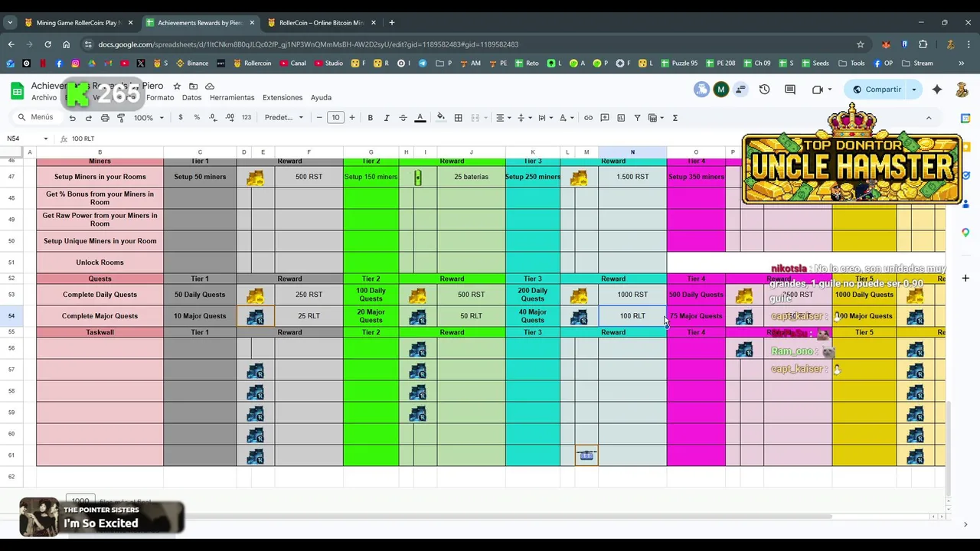Open the Stream bookmarks folder

pyautogui.click(x=917, y=64)
